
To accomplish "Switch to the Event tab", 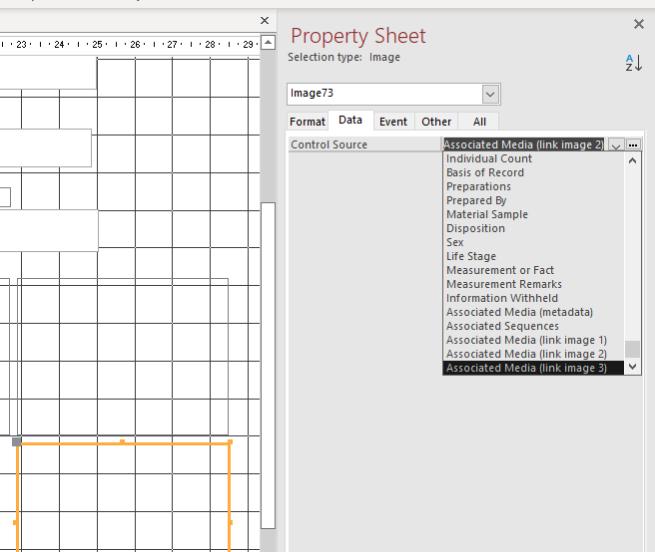I will point(393,122).
